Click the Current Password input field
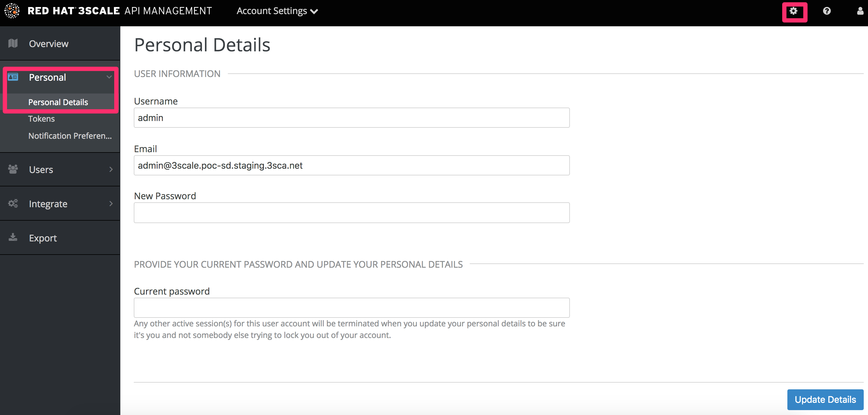This screenshot has height=415, width=868. [352, 308]
